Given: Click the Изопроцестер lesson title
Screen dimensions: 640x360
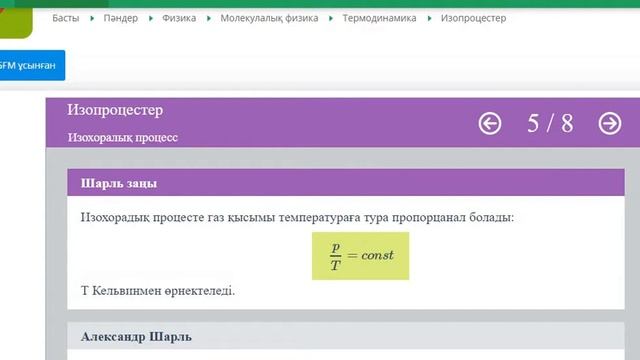Looking at the screenshot, I should (x=115, y=110).
